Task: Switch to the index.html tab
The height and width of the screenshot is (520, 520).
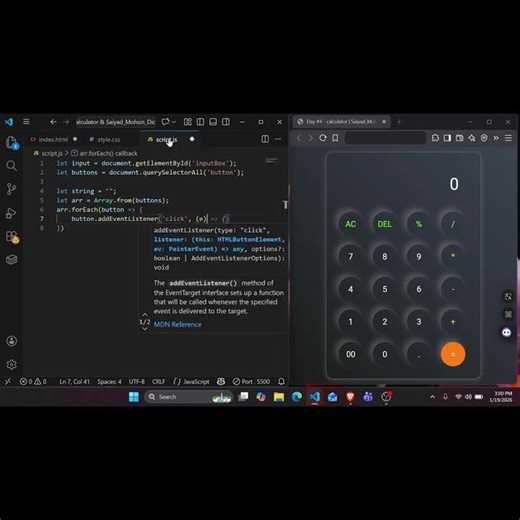Action: point(53,139)
